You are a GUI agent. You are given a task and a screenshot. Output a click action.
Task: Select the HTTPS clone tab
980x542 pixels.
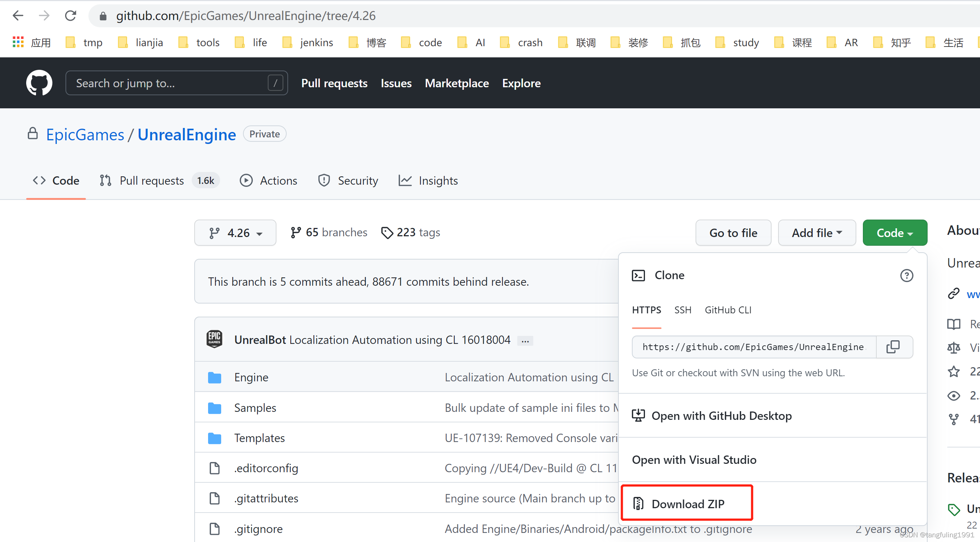coord(646,310)
